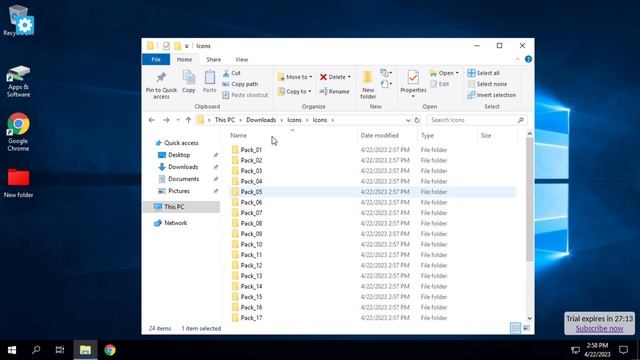Open Quick Access Toolbar customize dropdown
This screenshot has height=360, width=640.
tap(187, 46)
